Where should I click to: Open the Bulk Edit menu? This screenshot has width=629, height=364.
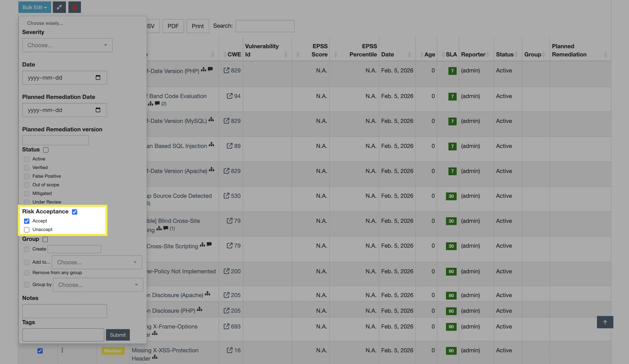click(35, 7)
